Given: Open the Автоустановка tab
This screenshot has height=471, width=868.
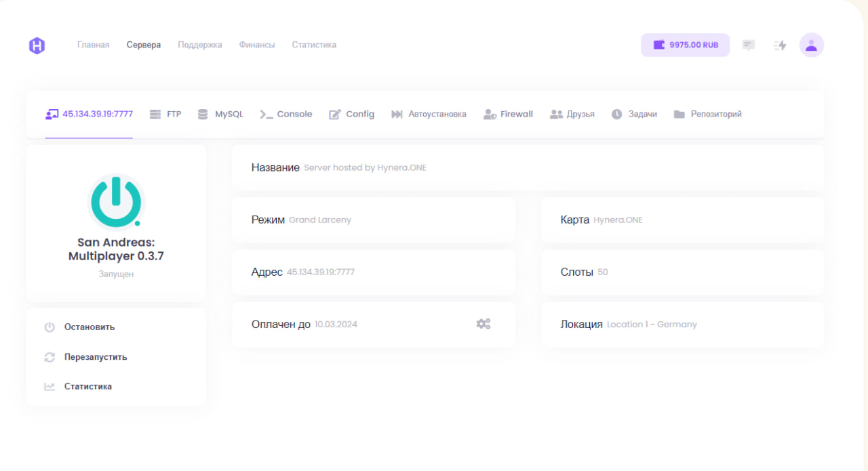Looking at the screenshot, I should point(429,115).
